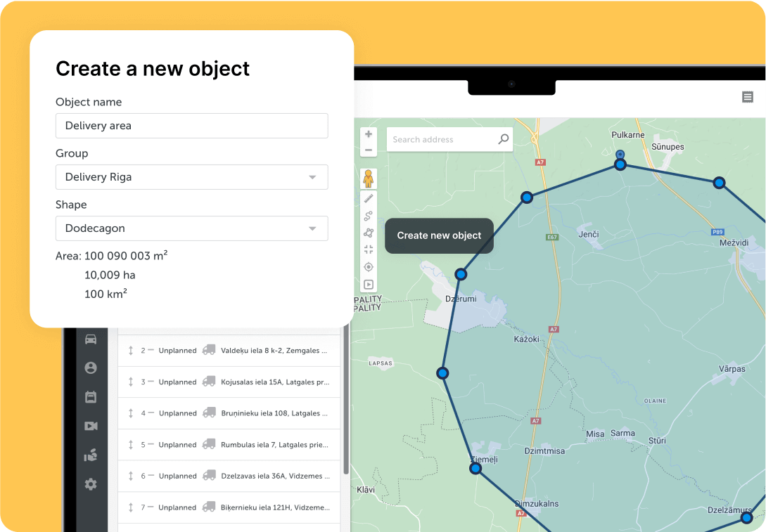Click the polygon vertex above Mežvidi label
766x532 pixels.
coord(719,183)
